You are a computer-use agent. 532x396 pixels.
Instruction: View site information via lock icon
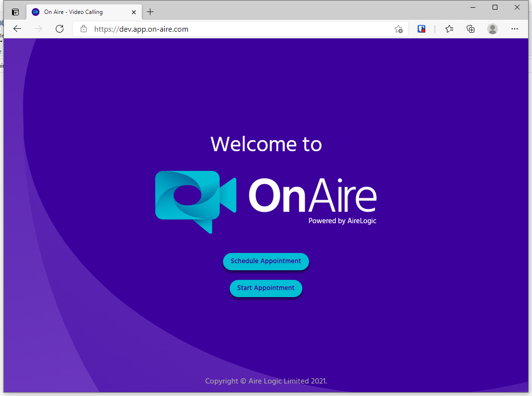(84, 29)
